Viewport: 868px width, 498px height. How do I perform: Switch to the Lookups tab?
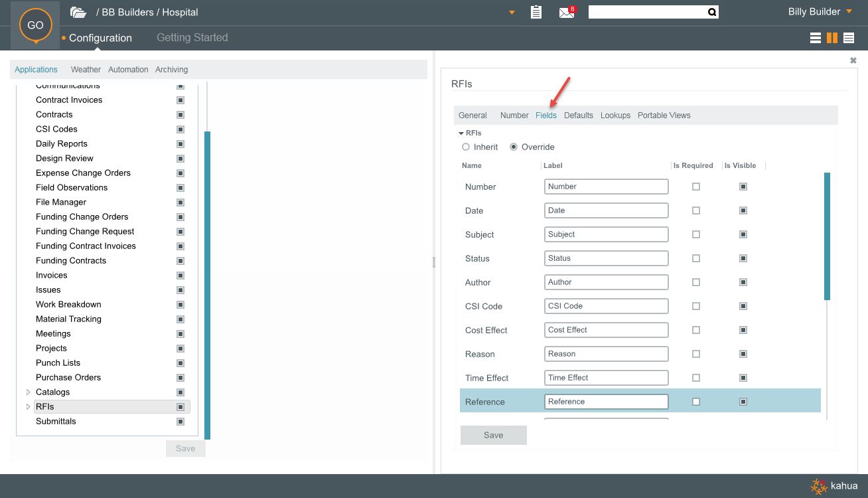coord(615,116)
